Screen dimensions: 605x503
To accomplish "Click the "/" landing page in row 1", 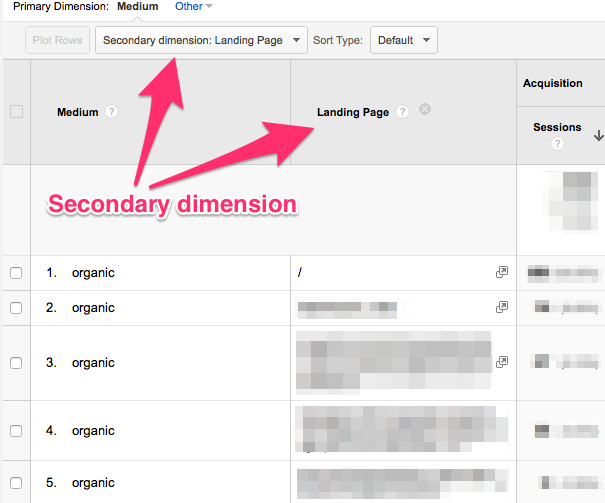I will click(300, 273).
